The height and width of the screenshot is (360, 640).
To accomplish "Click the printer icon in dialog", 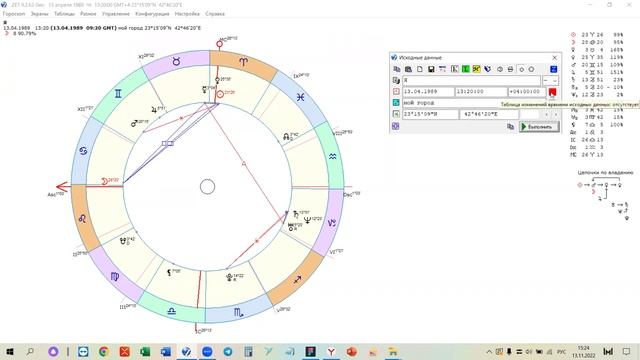I will pos(511,69).
